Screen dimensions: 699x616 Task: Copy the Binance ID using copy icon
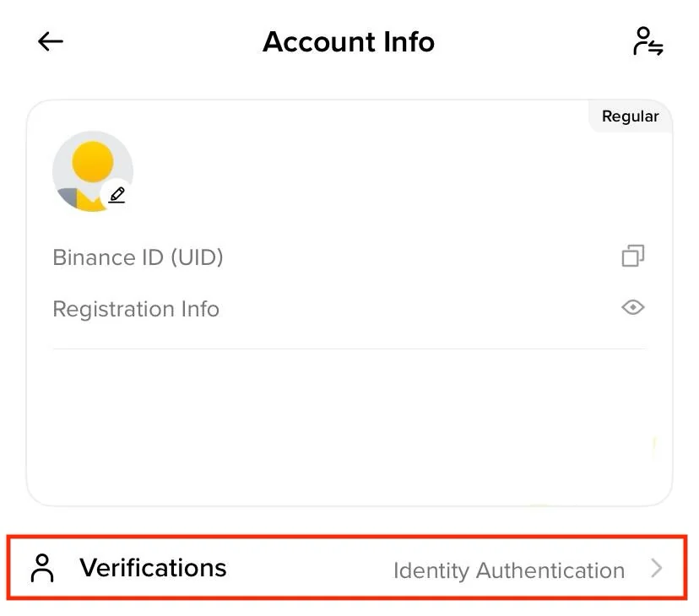(x=633, y=256)
